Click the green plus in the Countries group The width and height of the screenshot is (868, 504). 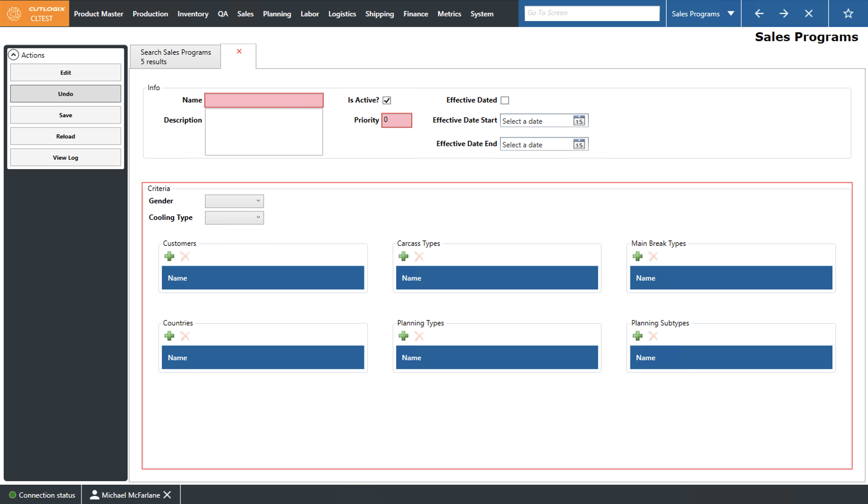pyautogui.click(x=169, y=336)
